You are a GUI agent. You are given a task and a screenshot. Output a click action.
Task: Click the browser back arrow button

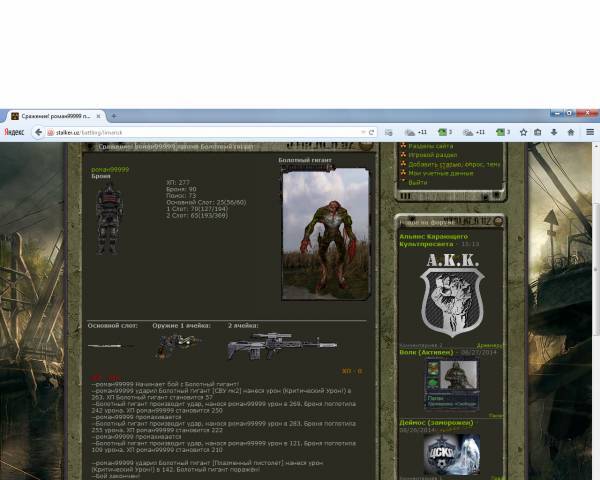click(38, 132)
